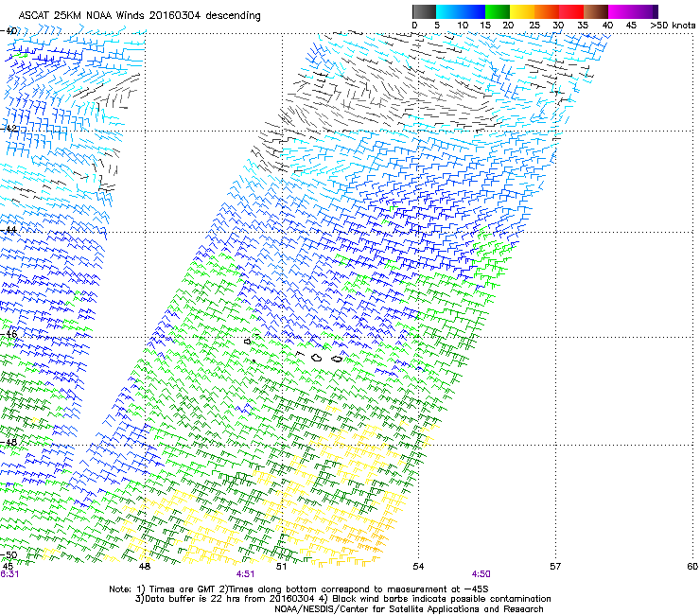
Task: Click the '48' longitude label on the bottom axis
Action: [x=144, y=567]
